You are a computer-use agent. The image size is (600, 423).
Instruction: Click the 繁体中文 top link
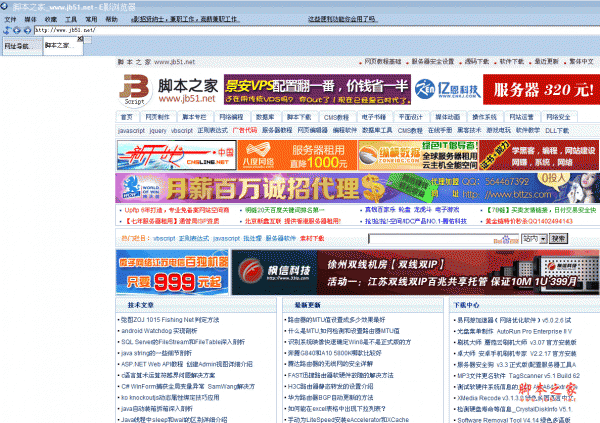pos(581,62)
